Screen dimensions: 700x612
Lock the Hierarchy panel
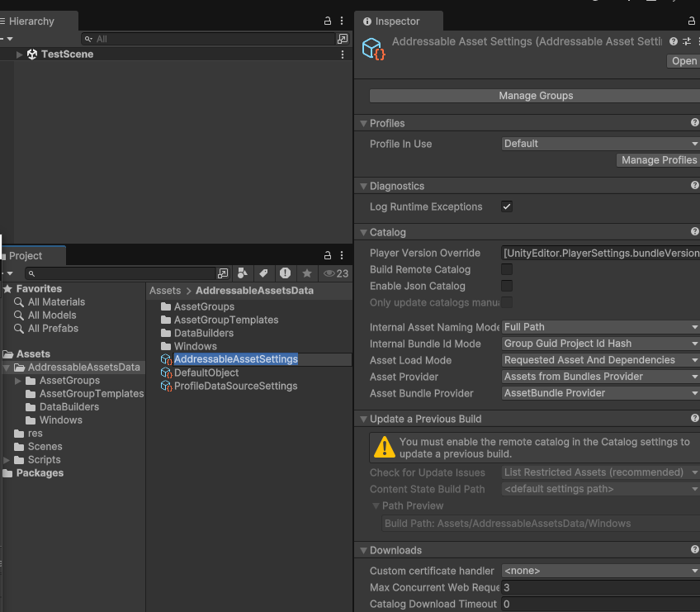[x=327, y=21]
